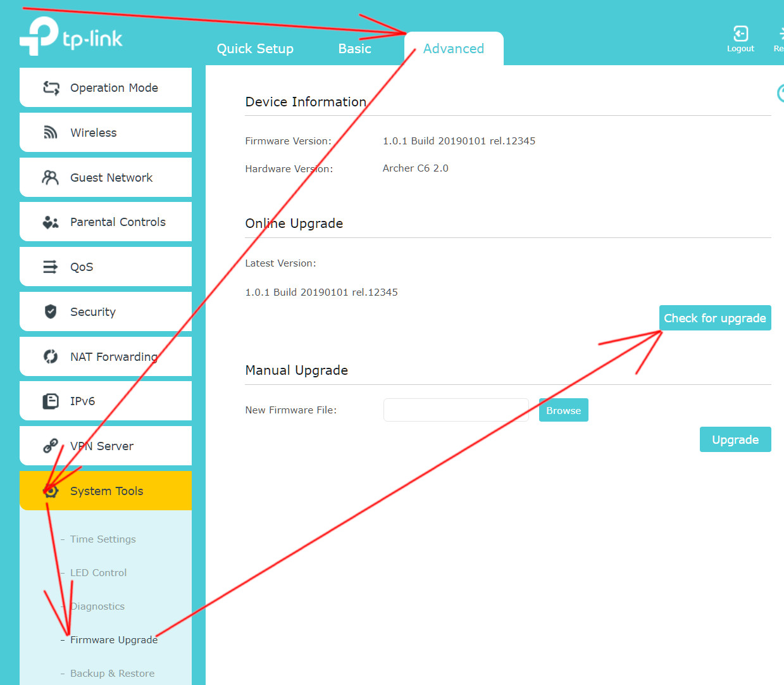Open Time Settings submenu item
The image size is (784, 685).
(x=103, y=539)
